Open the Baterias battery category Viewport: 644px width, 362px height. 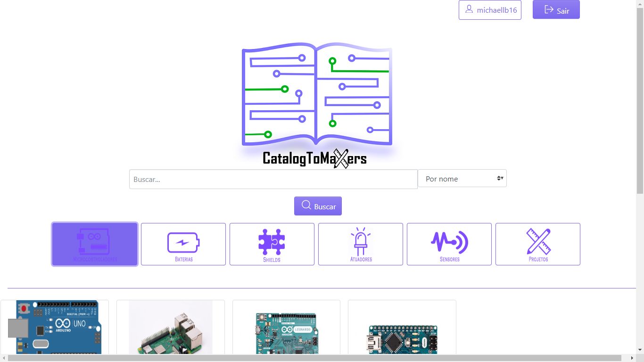(183, 244)
